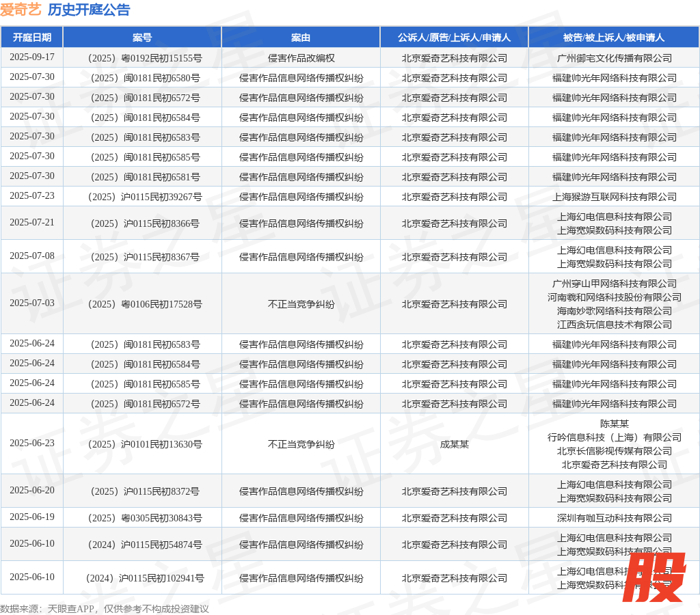This screenshot has width=700, height=615.
Task: Click the red 股 logo icon
Action: 653,577
